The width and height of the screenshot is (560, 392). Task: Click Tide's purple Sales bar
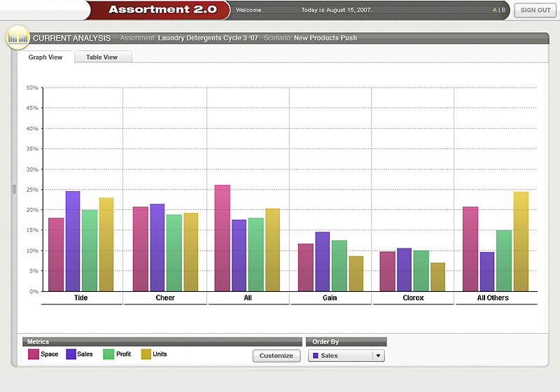pyautogui.click(x=73, y=241)
